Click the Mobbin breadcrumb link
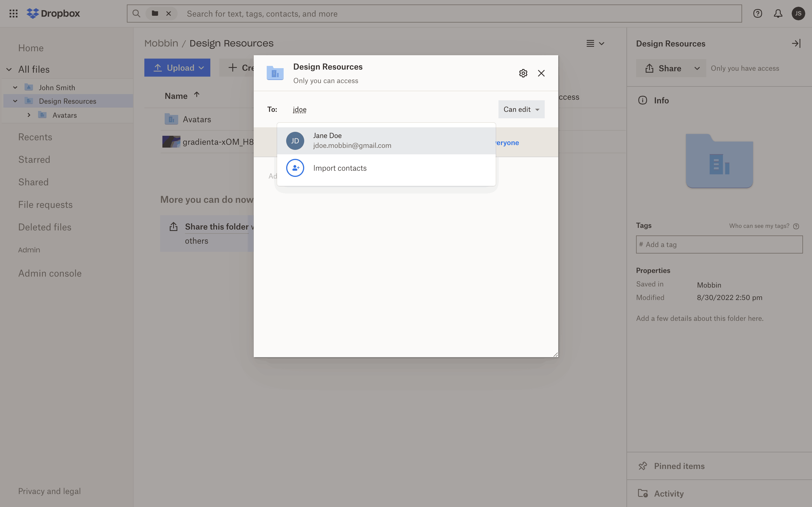Viewport: 812px width, 507px height. tap(161, 43)
